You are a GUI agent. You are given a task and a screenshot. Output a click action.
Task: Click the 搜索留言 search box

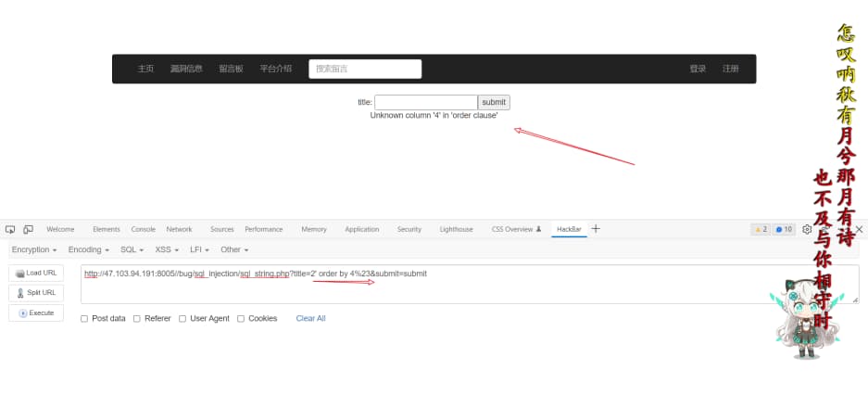pos(365,70)
